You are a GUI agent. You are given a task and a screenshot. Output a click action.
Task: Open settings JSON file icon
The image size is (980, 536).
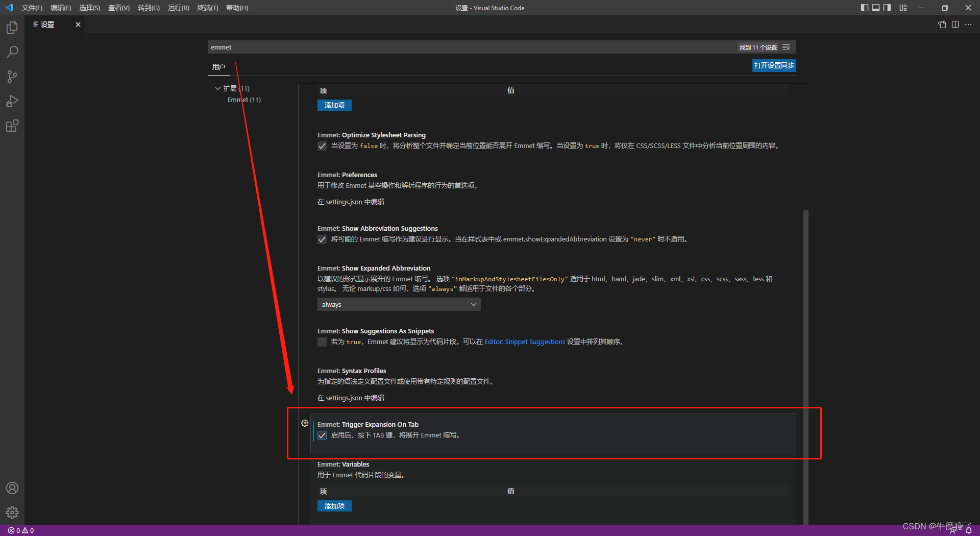(942, 25)
